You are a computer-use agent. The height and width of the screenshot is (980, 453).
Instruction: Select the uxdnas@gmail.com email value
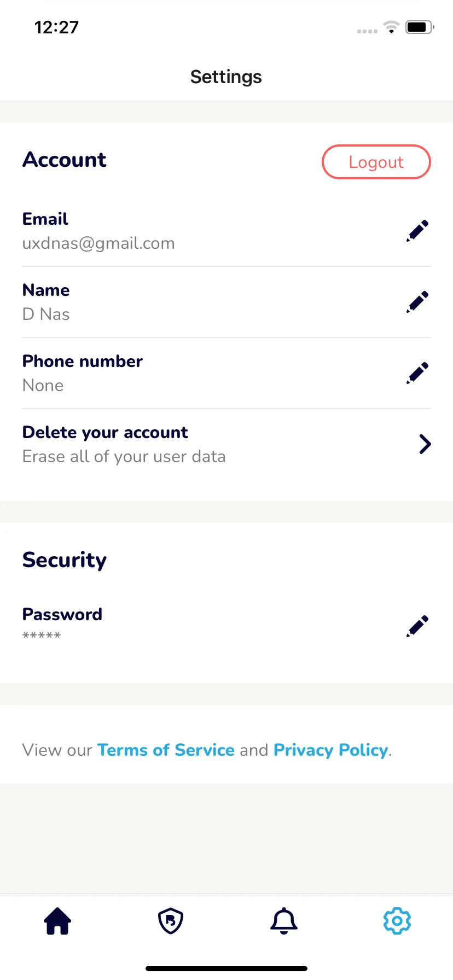[98, 243]
